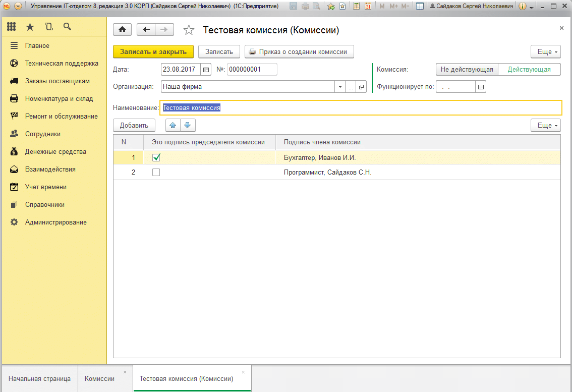This screenshot has width=572, height=392.
Task: Move selected row up
Action: (x=173, y=125)
